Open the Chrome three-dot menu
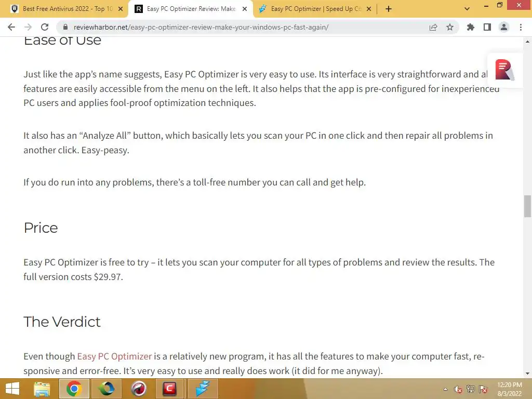The image size is (532, 399). click(521, 27)
